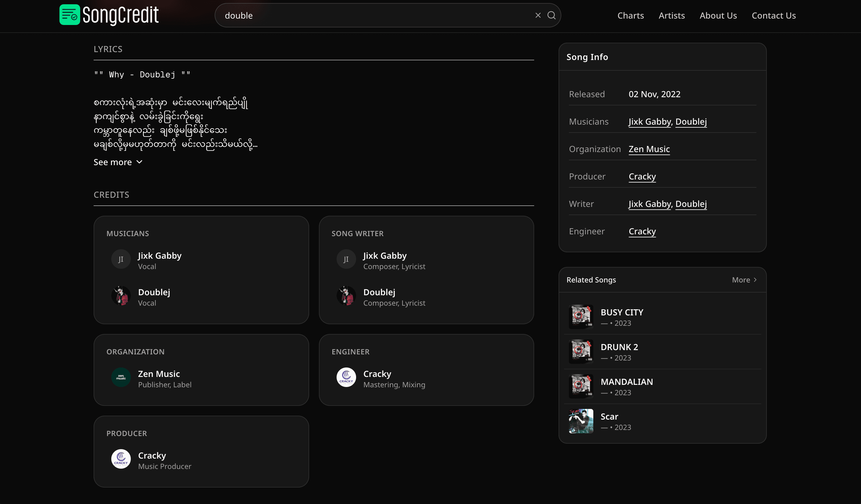Click MANDALIAN album thumbnail
Image resolution: width=861 pixels, height=504 pixels.
tap(581, 386)
